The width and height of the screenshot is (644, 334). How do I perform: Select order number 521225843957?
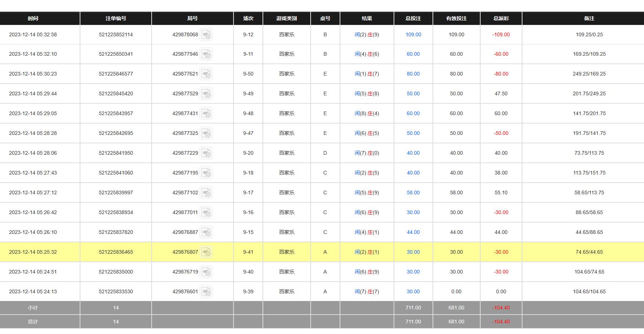(x=116, y=113)
